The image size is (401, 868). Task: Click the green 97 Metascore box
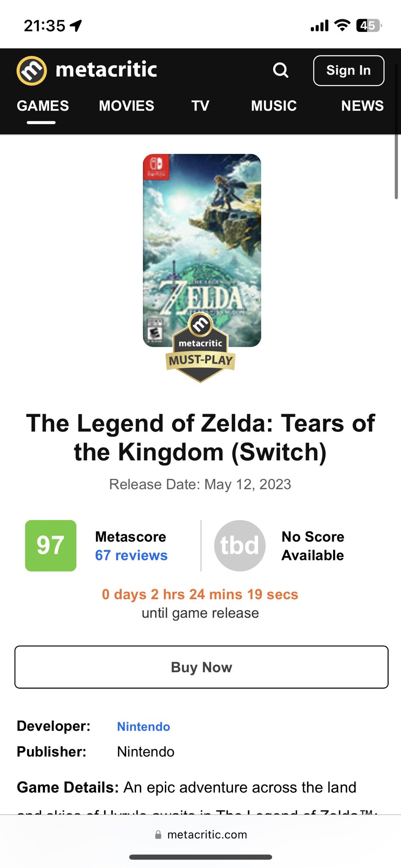tap(51, 545)
